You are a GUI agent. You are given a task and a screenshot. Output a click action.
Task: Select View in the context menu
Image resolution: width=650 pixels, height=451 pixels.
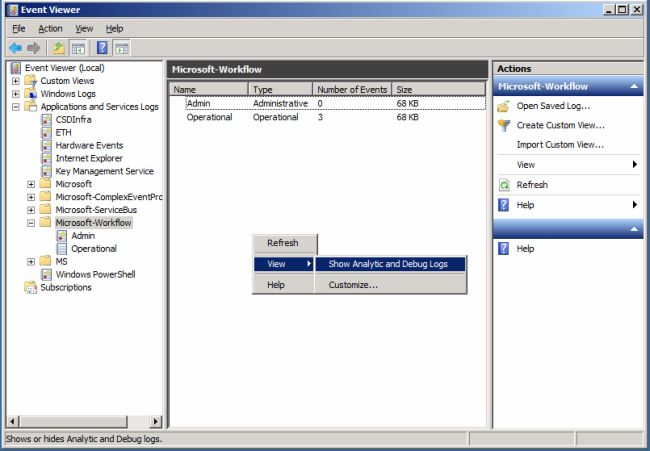coord(284,264)
